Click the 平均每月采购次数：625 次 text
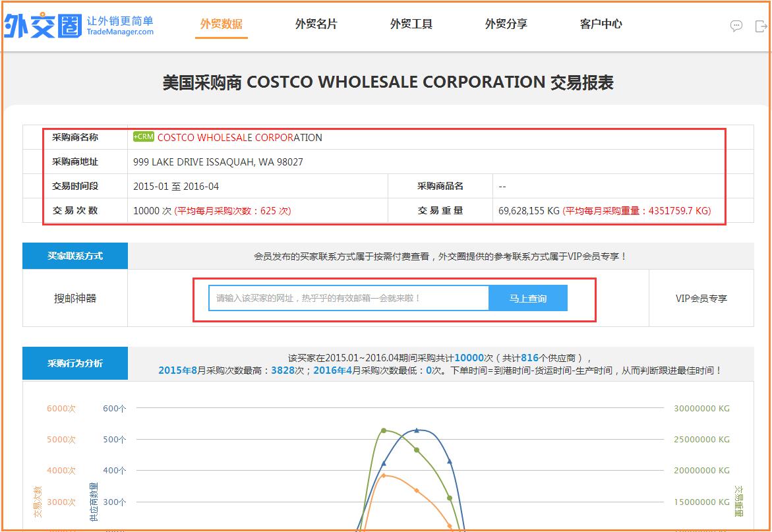 coord(233,211)
